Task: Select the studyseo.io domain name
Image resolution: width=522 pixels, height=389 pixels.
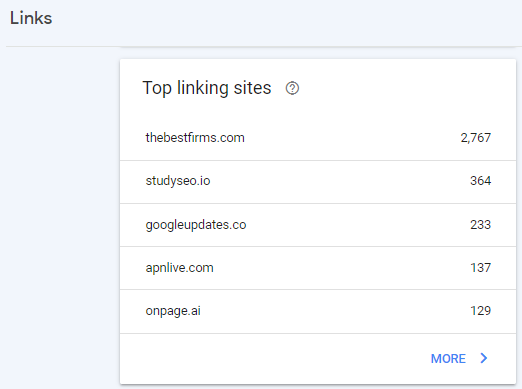Action: tap(178, 181)
